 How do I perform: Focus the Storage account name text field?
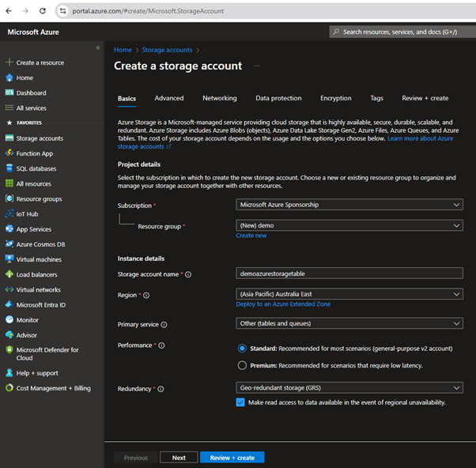pyautogui.click(x=349, y=274)
